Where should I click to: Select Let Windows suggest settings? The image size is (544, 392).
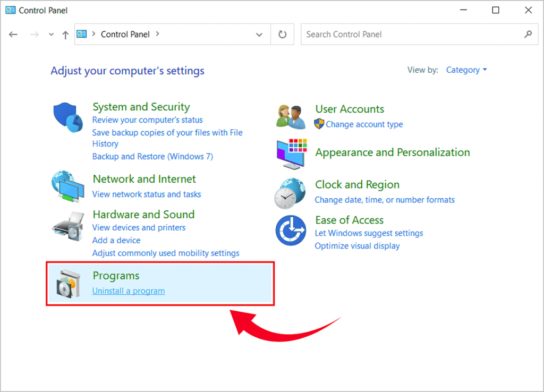point(369,233)
